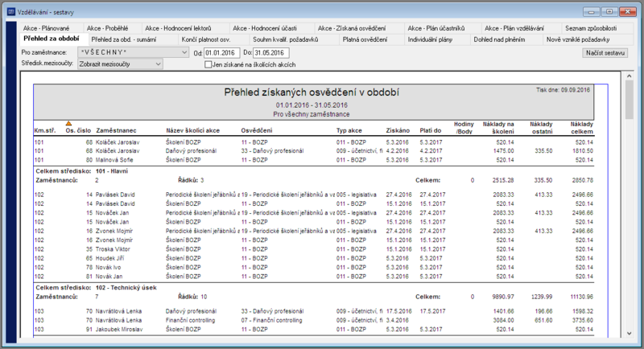644x349 pixels.
Task: Click 'Zaměstnanec' column header
Action: (116, 131)
